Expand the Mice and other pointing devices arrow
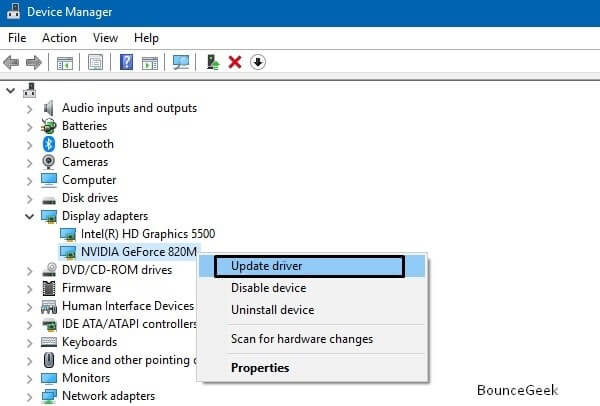The height and width of the screenshot is (406, 600). coord(29,361)
